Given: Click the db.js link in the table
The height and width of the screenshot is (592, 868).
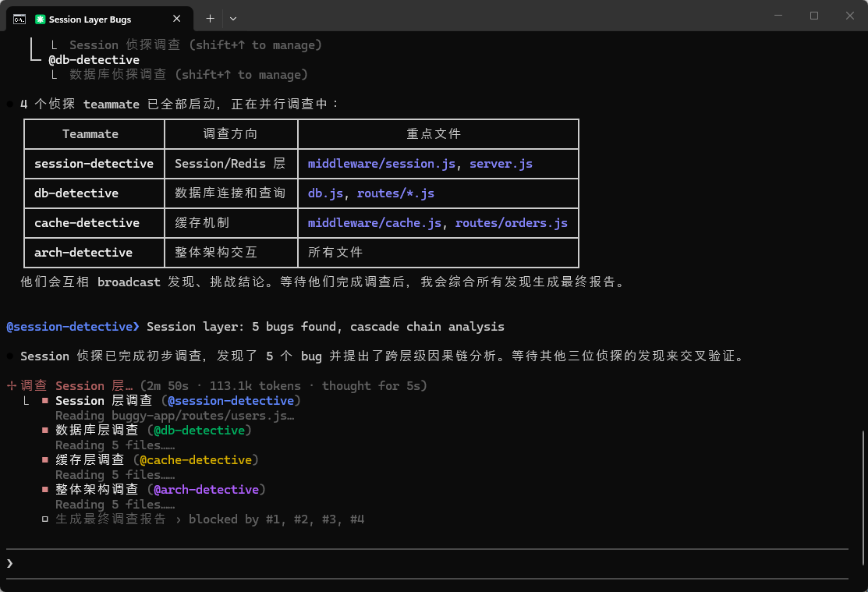Looking at the screenshot, I should [x=325, y=193].
